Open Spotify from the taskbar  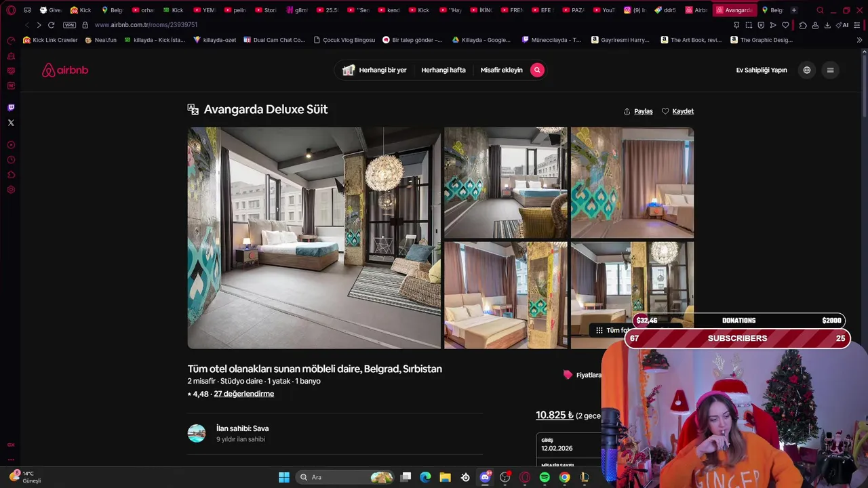pos(545,477)
